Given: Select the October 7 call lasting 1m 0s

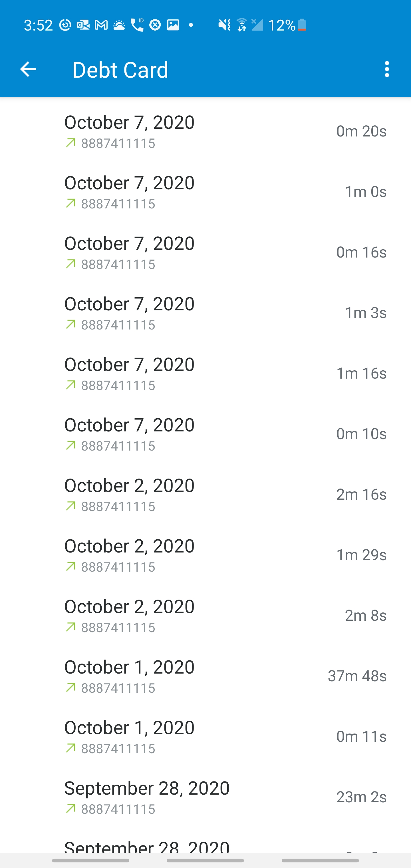Looking at the screenshot, I should (205, 192).
